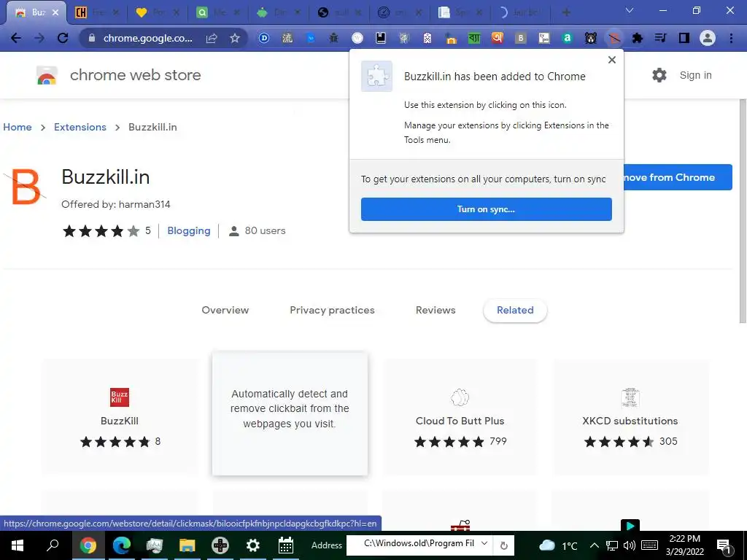Open the Chrome profile avatar
Image resolution: width=747 pixels, height=560 pixels.
click(708, 38)
